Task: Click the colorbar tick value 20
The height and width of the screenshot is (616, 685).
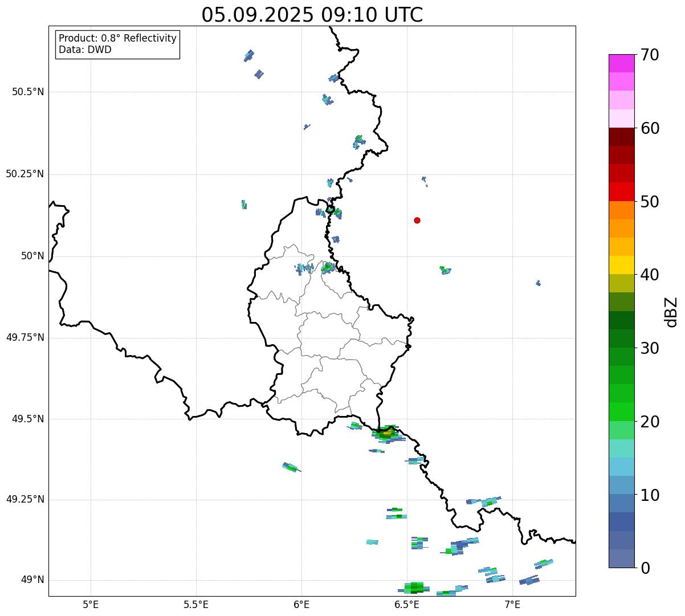Action: pos(649,422)
